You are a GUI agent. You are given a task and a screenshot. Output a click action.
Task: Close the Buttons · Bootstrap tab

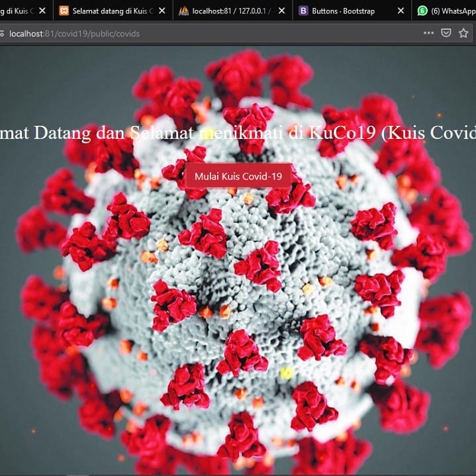pos(401,11)
